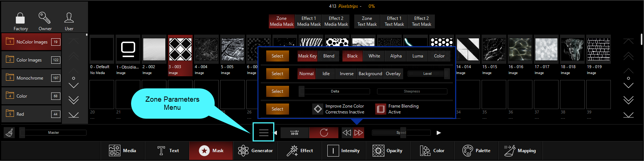Screen dimensions: 644x161
Task: Click the Owner key icon
Action: [45, 18]
